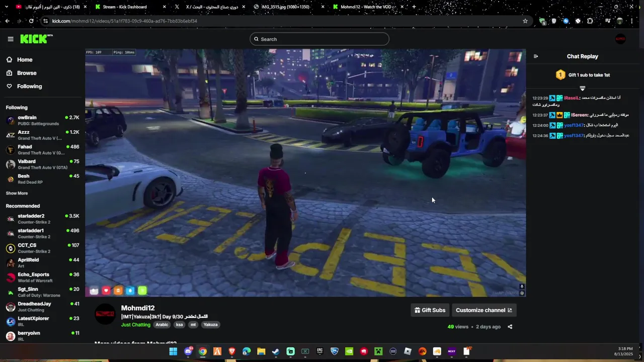The width and height of the screenshot is (644, 362).
Task: Open Besh channel in Following list
Action: point(42,178)
